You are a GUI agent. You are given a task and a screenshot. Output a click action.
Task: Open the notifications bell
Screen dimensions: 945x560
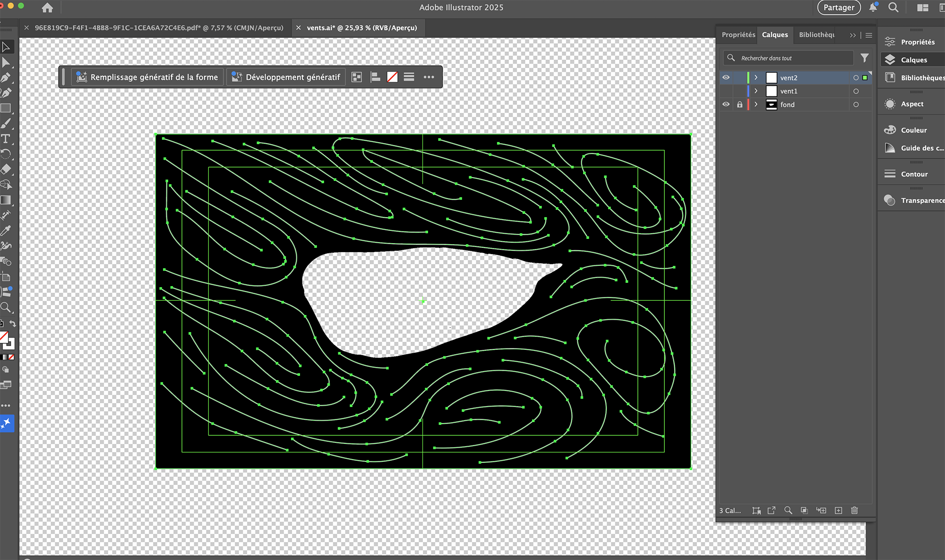(x=873, y=8)
